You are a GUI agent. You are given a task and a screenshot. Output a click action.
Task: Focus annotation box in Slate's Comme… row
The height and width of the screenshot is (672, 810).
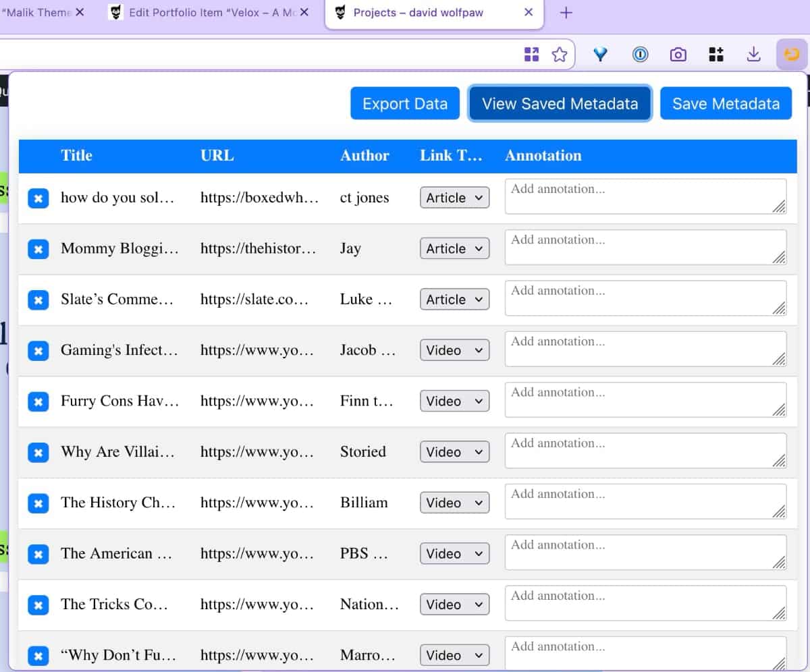pos(645,298)
